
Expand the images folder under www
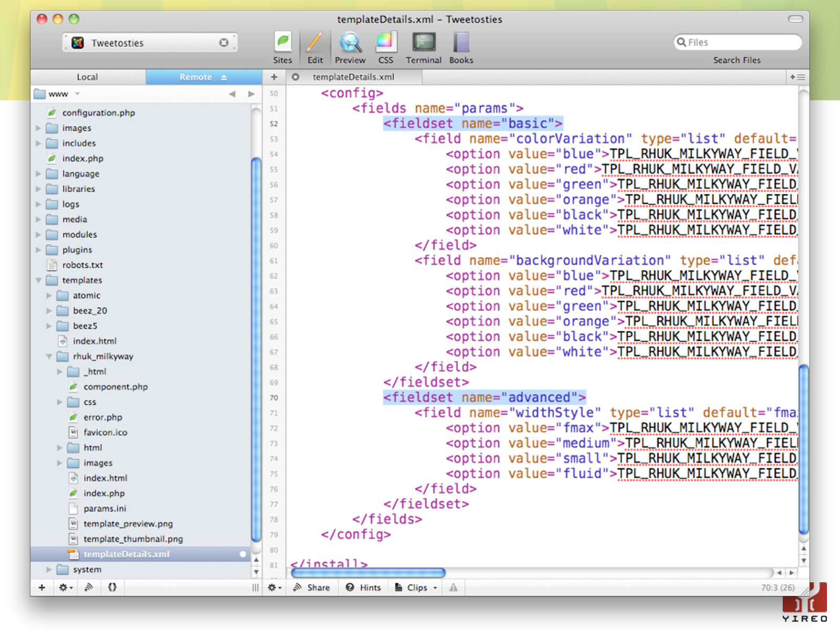tap(38, 128)
